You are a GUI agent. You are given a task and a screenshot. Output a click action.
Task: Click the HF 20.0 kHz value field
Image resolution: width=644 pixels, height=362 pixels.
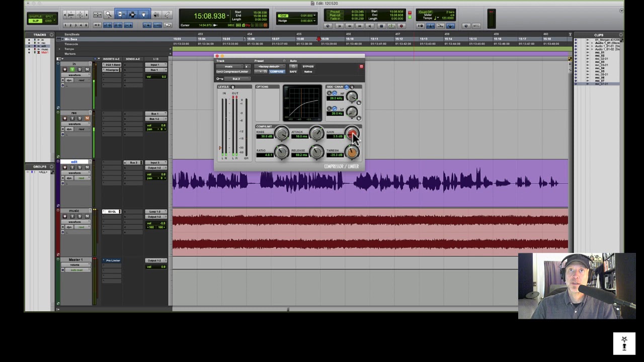(x=336, y=99)
